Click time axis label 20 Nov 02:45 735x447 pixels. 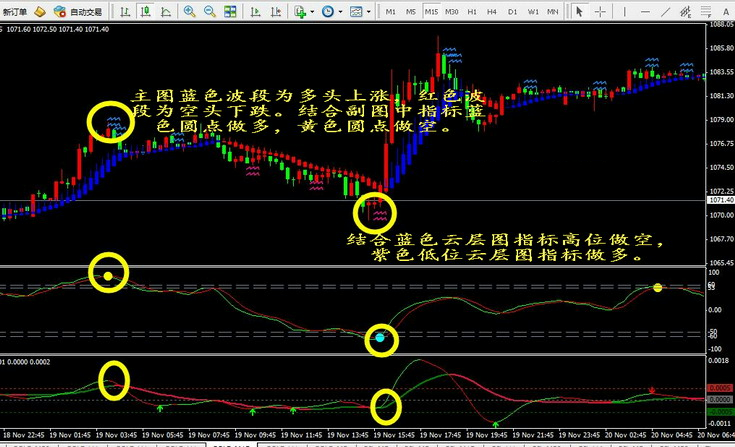pyautogui.click(x=626, y=435)
